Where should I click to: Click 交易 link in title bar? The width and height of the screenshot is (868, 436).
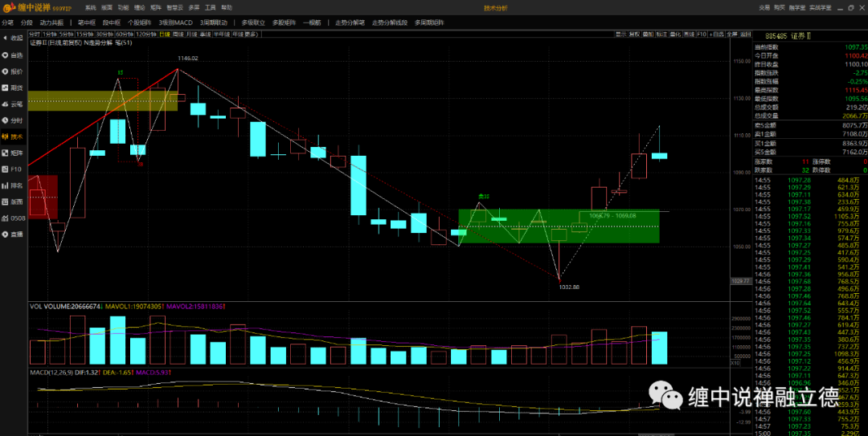point(764,8)
